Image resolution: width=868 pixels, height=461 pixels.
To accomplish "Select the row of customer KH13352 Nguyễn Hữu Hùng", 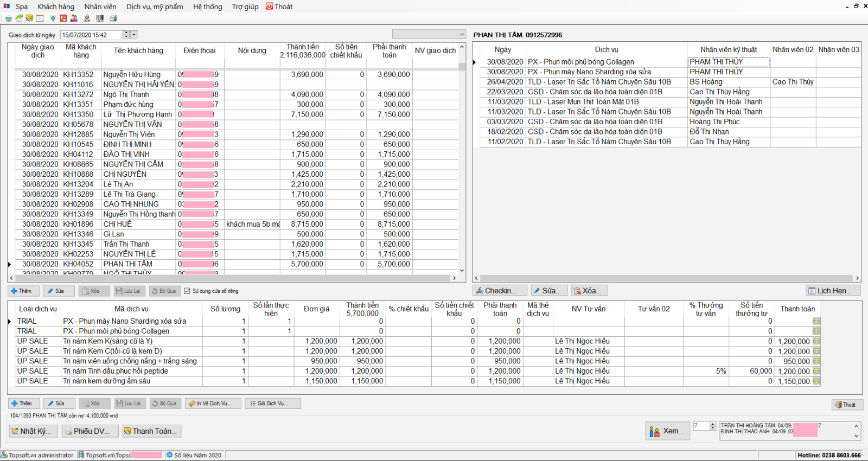I will pyautogui.click(x=237, y=74).
